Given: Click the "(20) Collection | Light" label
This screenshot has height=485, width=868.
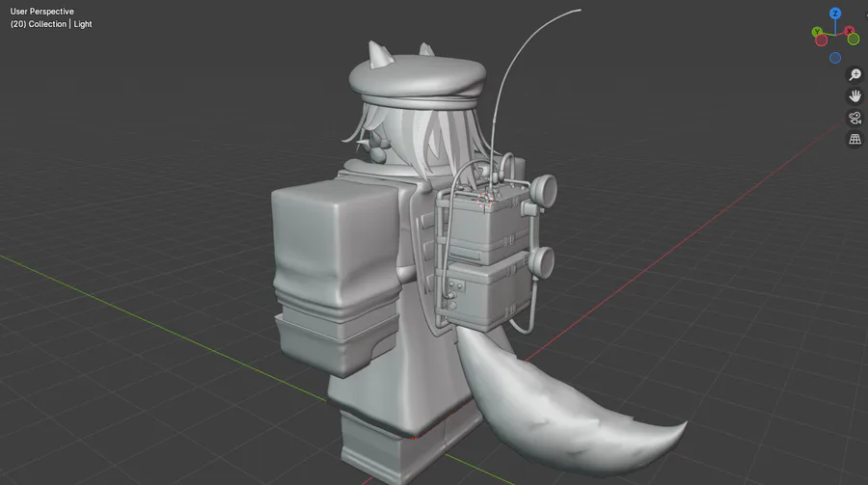Looking at the screenshot, I should point(51,24).
